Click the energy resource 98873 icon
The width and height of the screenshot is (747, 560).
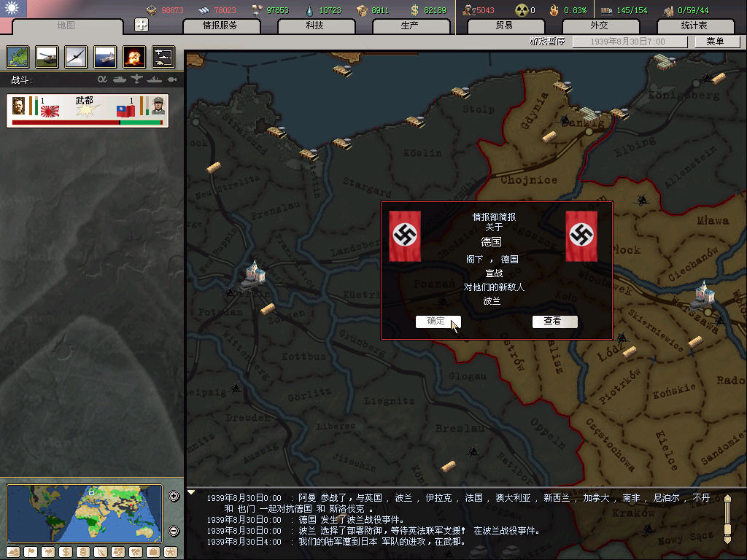tap(152, 10)
